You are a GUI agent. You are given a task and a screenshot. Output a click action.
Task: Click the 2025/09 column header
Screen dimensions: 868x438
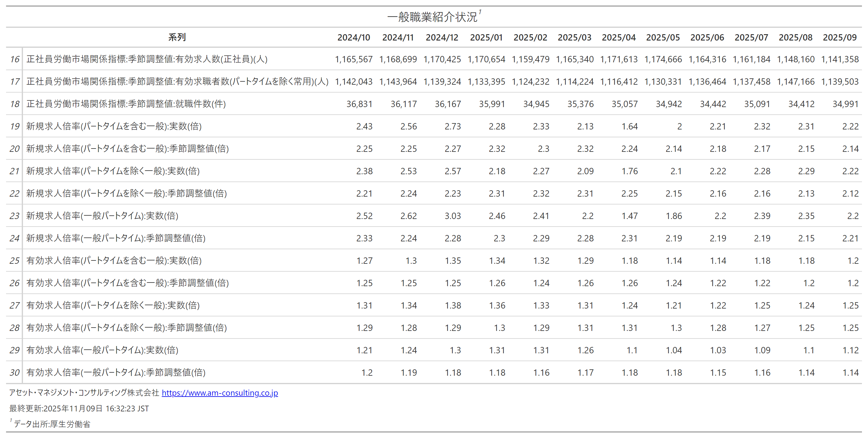pyautogui.click(x=839, y=37)
